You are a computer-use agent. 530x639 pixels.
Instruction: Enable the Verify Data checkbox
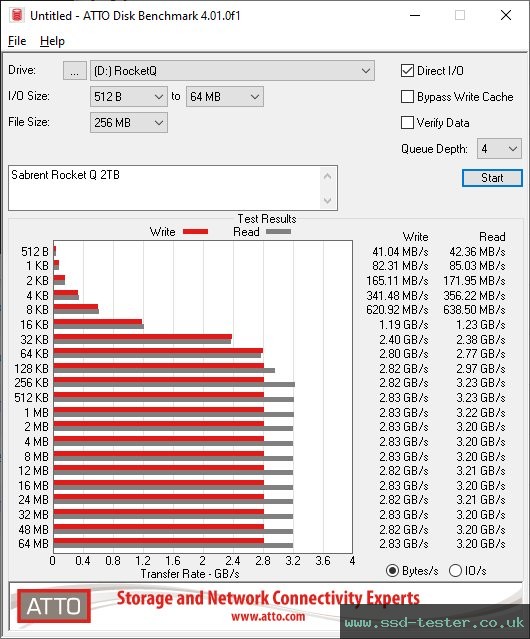point(407,123)
